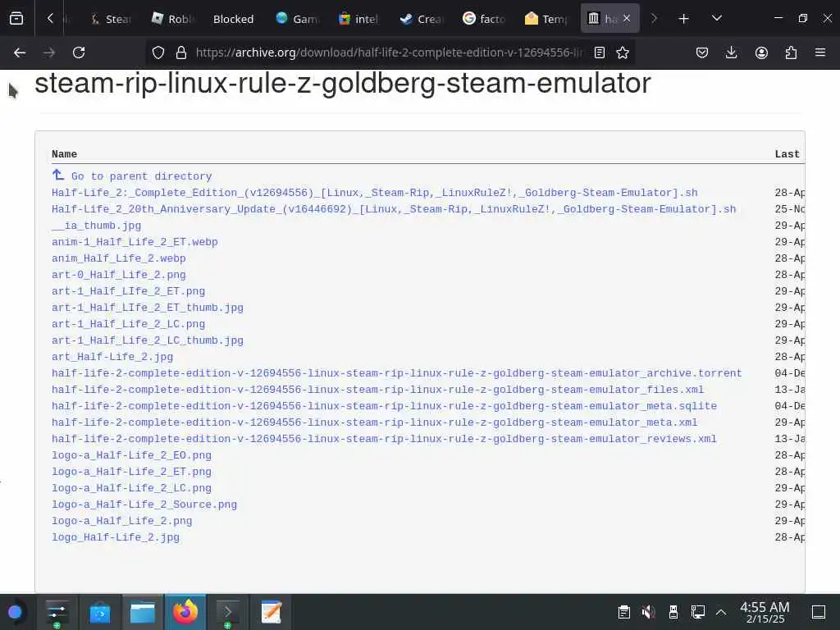Open art-1_Half_Life_2_LC_thumb.jpg link

pos(148,340)
